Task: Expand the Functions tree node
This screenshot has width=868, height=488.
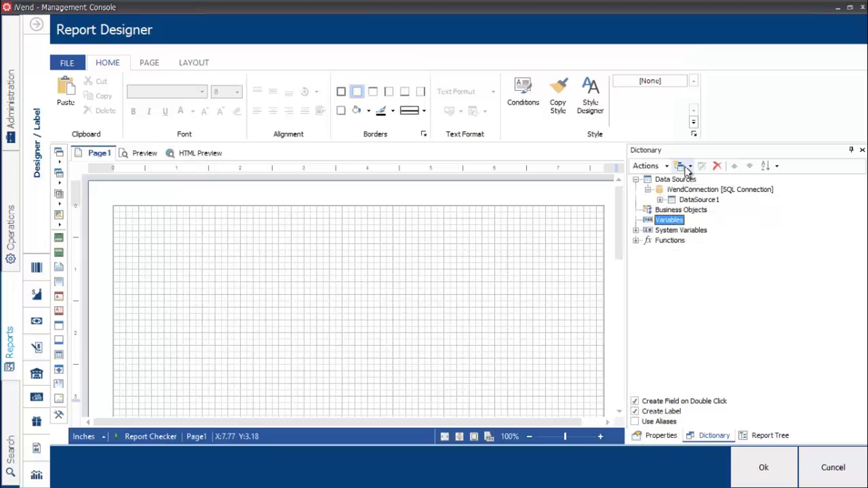Action: click(636, 240)
